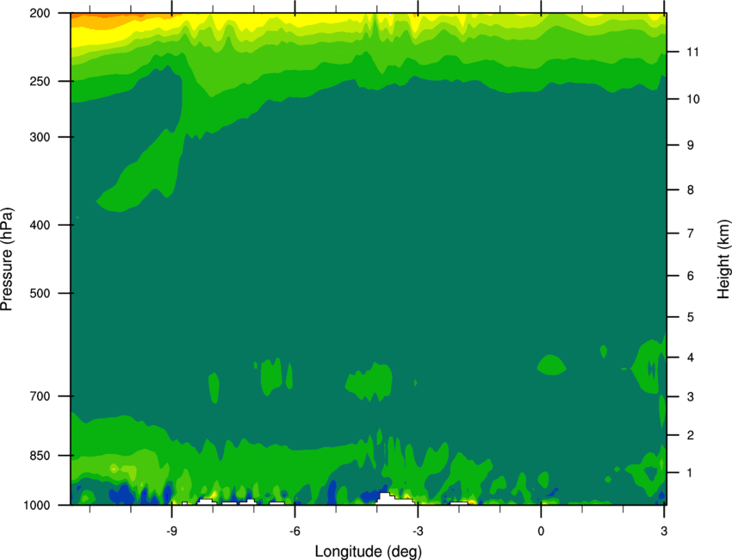Viewport: 732px width, 560px height.
Task: Click the 10 km height label
Action: coord(693,99)
